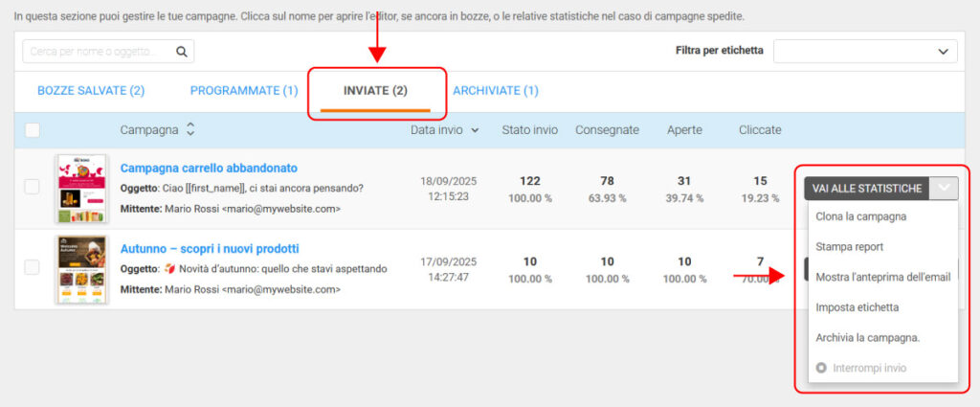Viewport: 980px width, 407px height.
Task: Click the Data invio sort chevron
Action: pyautogui.click(x=475, y=130)
